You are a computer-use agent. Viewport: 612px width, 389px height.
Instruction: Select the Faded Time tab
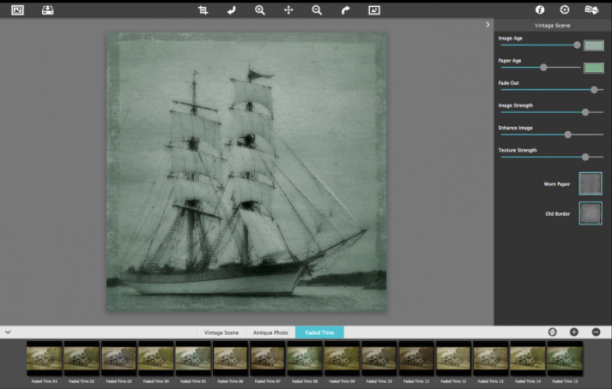[x=320, y=332]
